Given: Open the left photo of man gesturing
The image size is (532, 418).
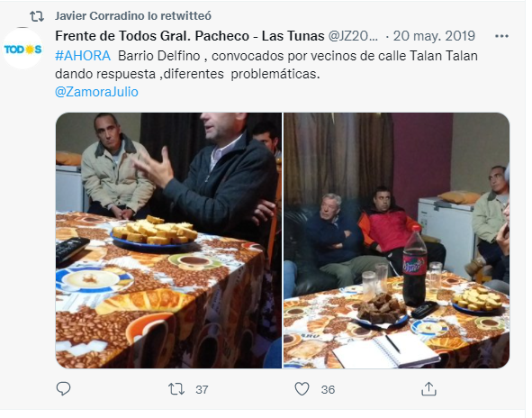Looking at the screenshot, I should (168, 241).
